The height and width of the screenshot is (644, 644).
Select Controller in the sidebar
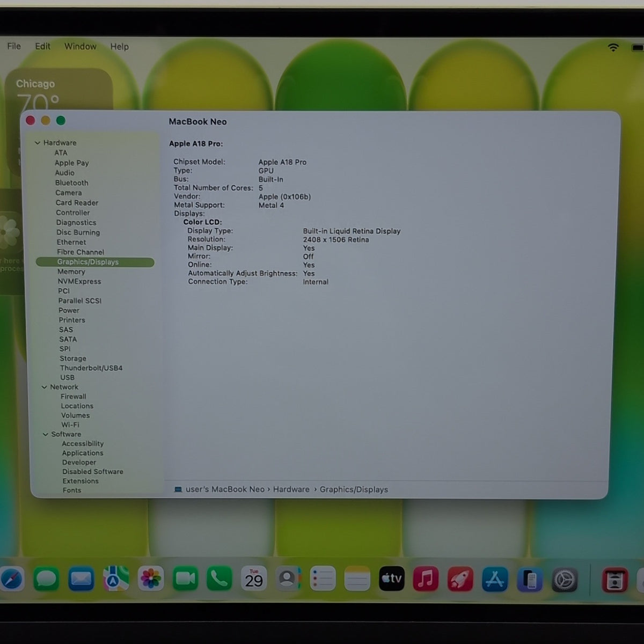click(x=72, y=213)
